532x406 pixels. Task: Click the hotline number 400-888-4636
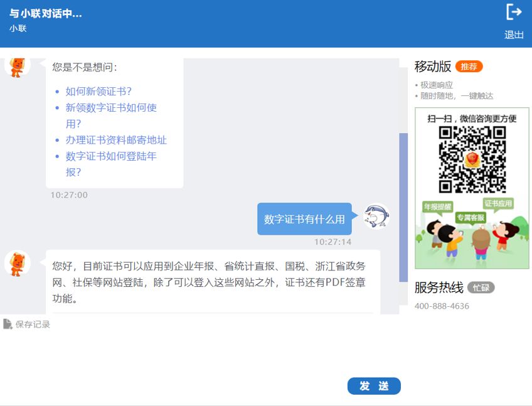[x=442, y=306]
